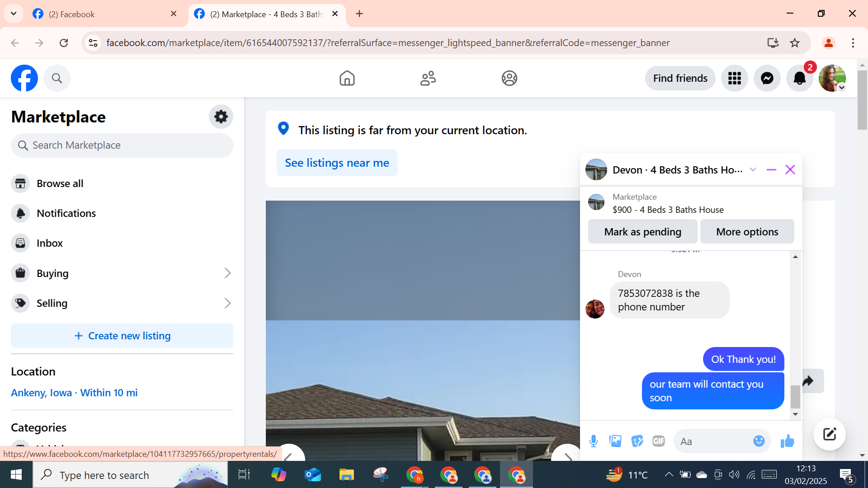The image size is (868, 488).
Task: Open Task View on the taskbar
Action: (x=244, y=475)
